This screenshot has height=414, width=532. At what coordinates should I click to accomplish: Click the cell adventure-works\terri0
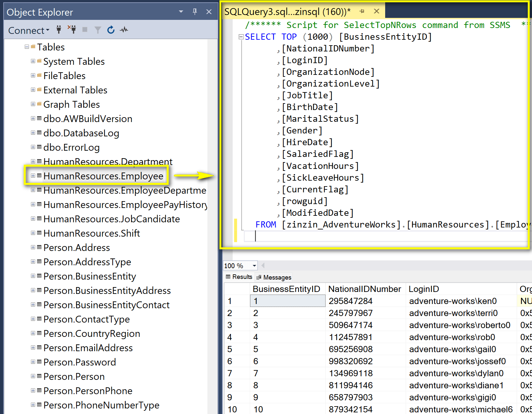click(461, 313)
